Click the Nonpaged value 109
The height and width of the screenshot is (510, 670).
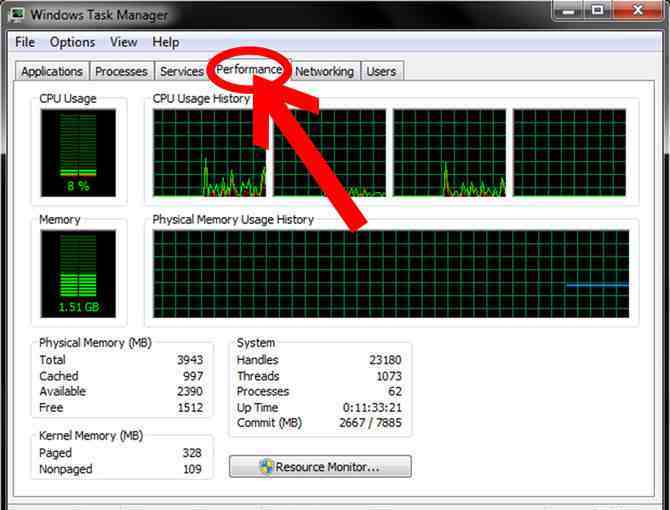pos(192,469)
